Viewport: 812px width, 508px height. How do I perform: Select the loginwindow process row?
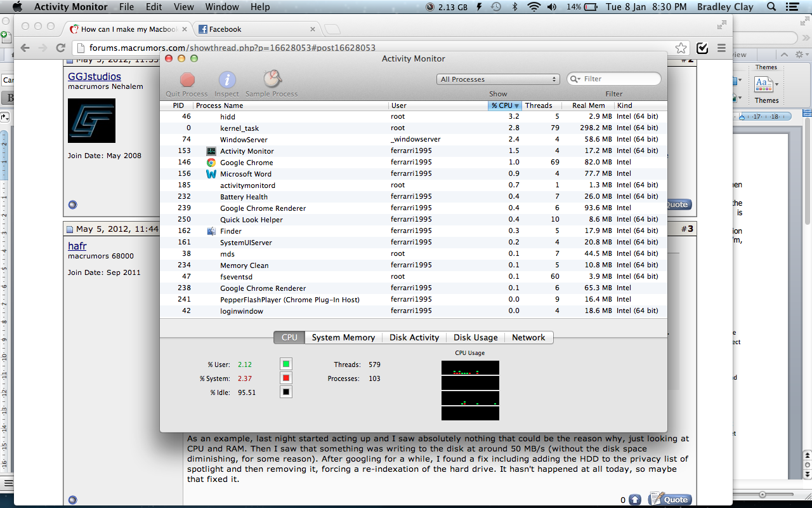[414, 311]
